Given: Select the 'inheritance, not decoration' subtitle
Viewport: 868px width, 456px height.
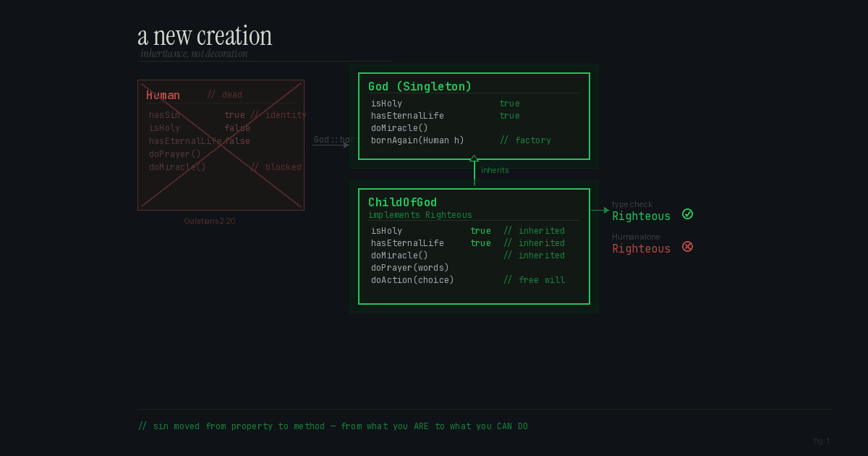Looking at the screenshot, I should [194, 54].
